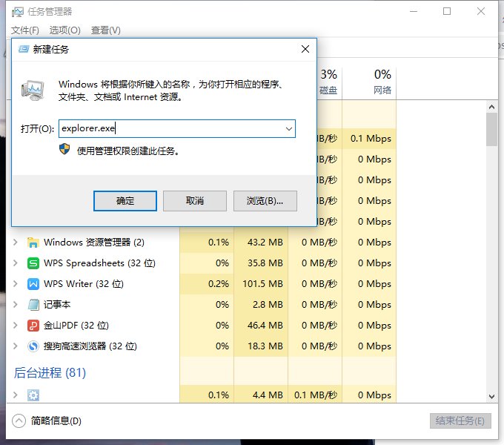Viewport: 504px width, 445px height.
Task: Expand the 金山PDF process row
Action: (x=15, y=325)
